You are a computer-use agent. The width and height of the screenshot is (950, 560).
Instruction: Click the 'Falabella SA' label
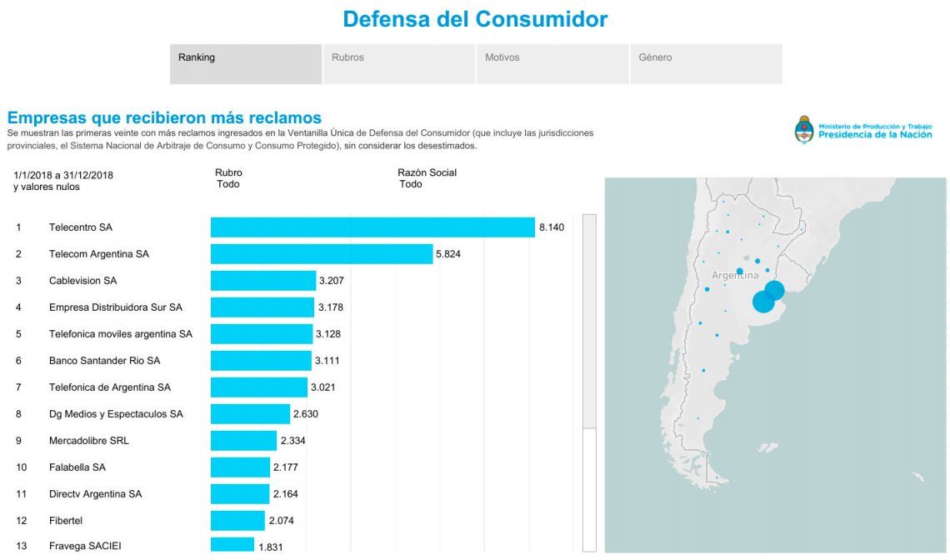77,467
